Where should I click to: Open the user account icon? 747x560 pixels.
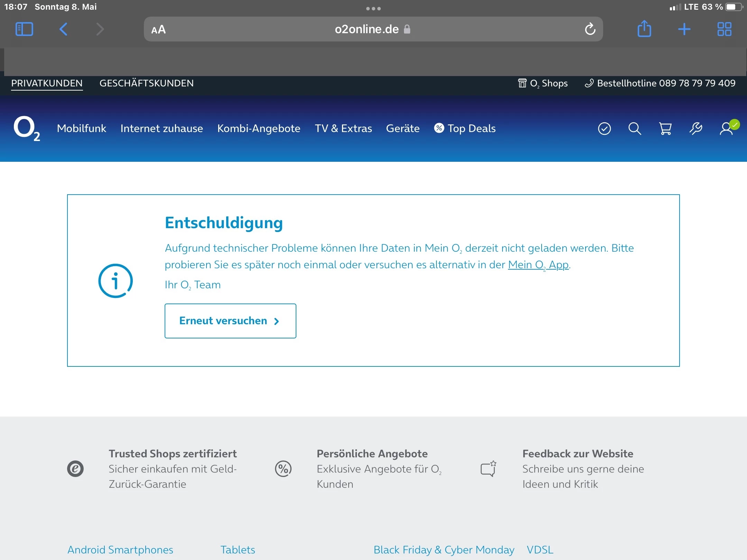(x=726, y=129)
